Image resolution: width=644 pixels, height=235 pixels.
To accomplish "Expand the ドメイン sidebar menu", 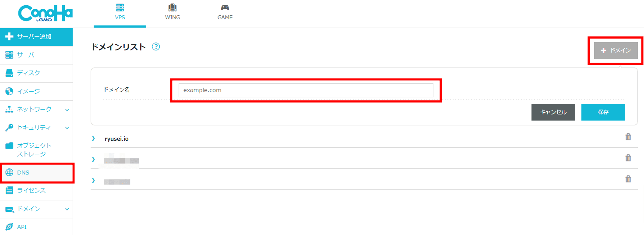I will [36, 209].
